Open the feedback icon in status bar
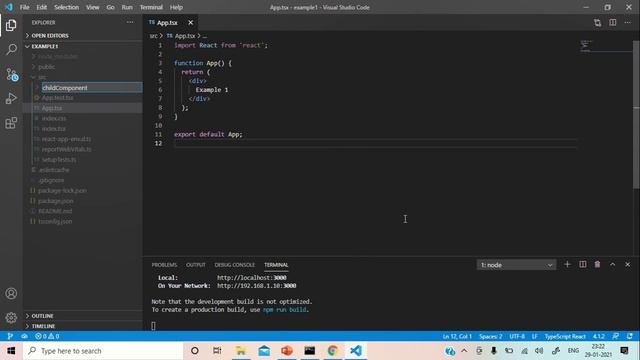 coord(616,336)
